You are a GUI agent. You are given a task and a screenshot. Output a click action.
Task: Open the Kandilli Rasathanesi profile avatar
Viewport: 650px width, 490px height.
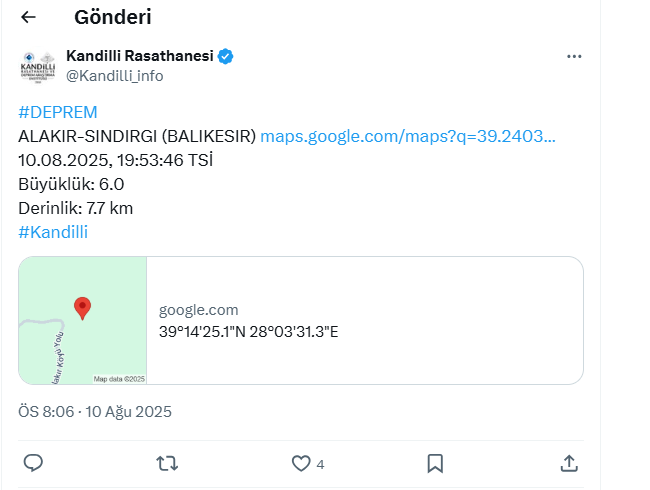(x=38, y=67)
